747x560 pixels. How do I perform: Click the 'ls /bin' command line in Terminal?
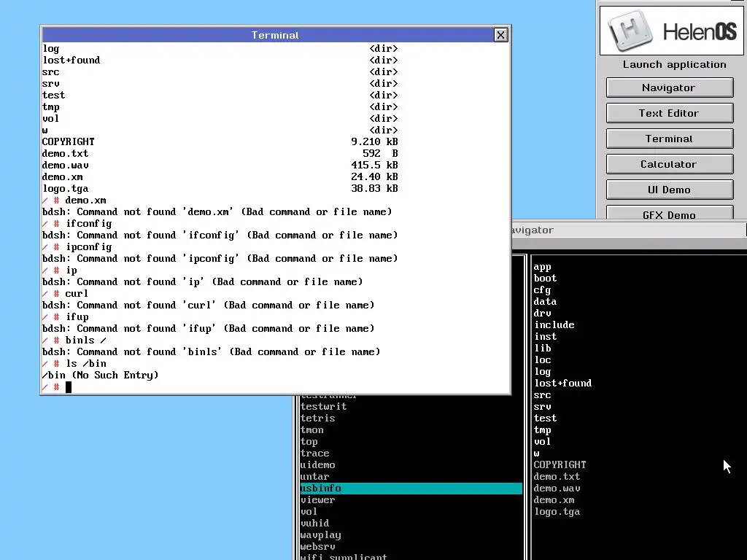click(74, 364)
